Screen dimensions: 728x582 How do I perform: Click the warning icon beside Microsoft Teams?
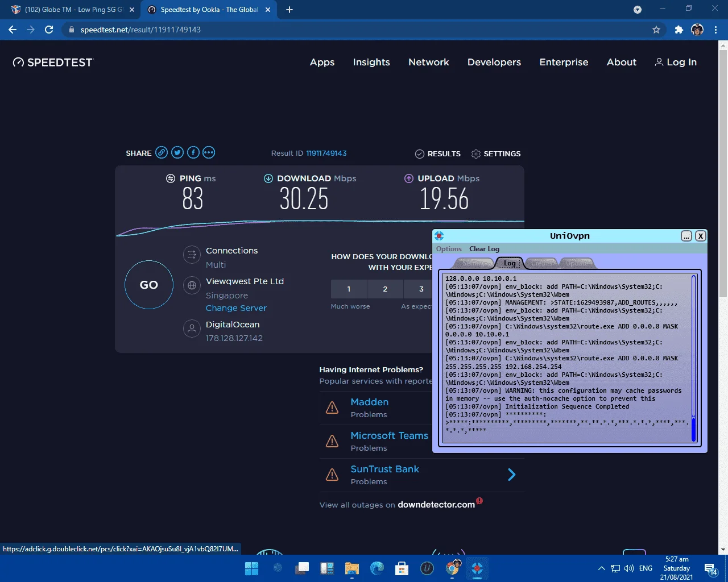point(332,441)
